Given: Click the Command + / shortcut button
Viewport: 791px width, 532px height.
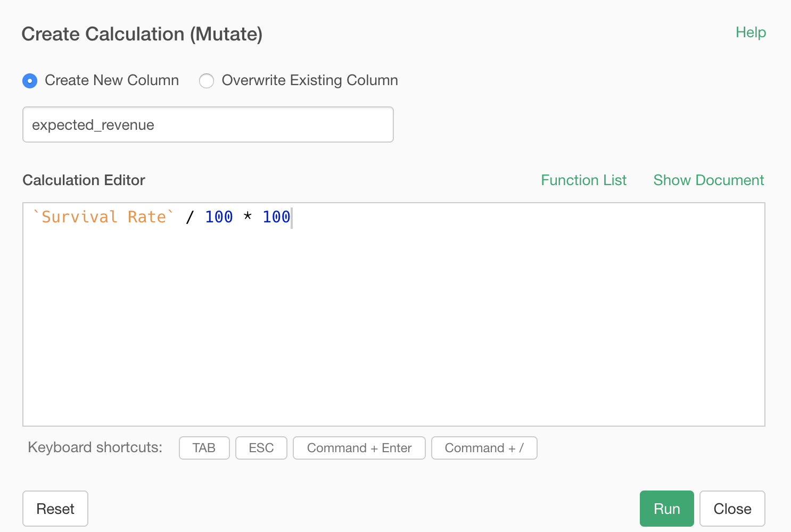Looking at the screenshot, I should pos(484,448).
